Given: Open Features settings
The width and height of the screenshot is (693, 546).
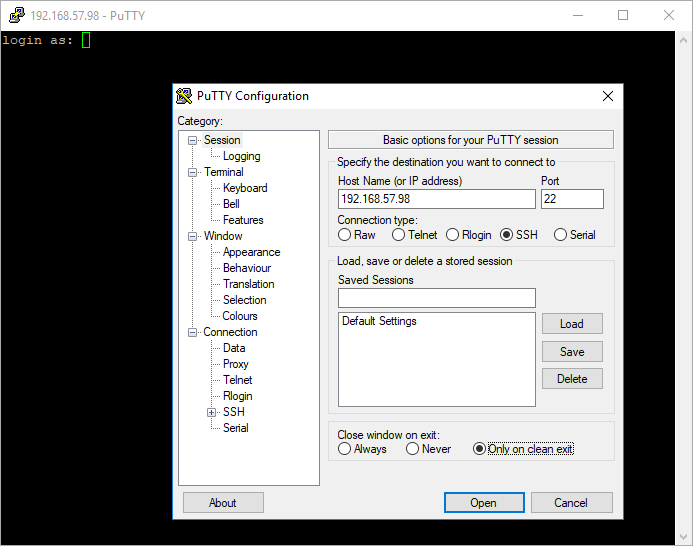Looking at the screenshot, I should pos(243,220).
